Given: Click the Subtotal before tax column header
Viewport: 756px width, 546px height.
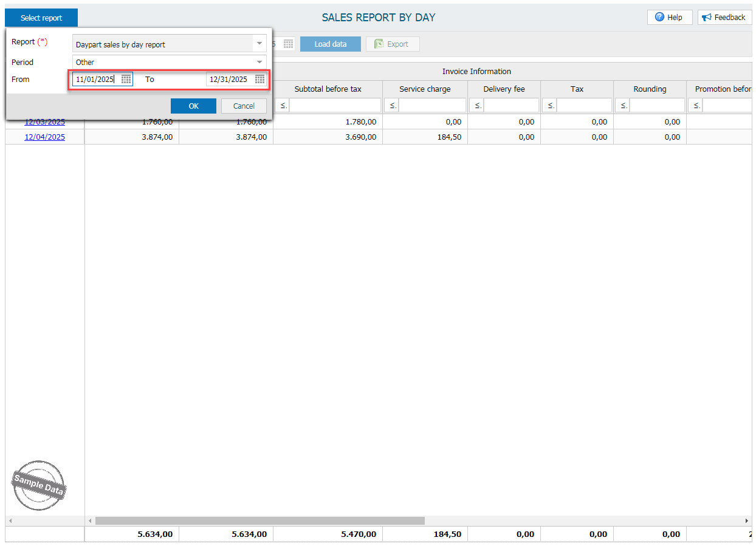Looking at the screenshot, I should 328,89.
